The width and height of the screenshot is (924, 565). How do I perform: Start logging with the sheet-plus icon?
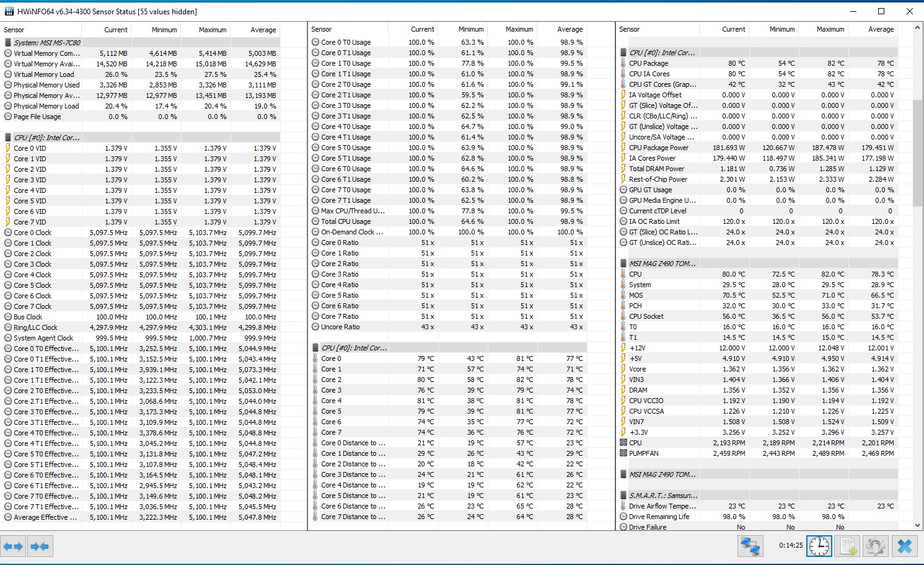[847, 546]
